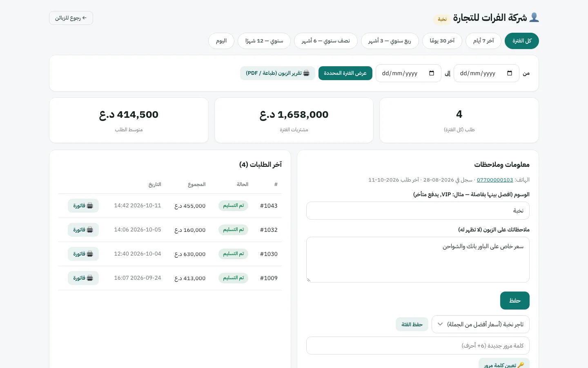The height and width of the screenshot is (368, 588).
Task: Click date 2026-09-24 16:07 cell
Action: [138, 278]
